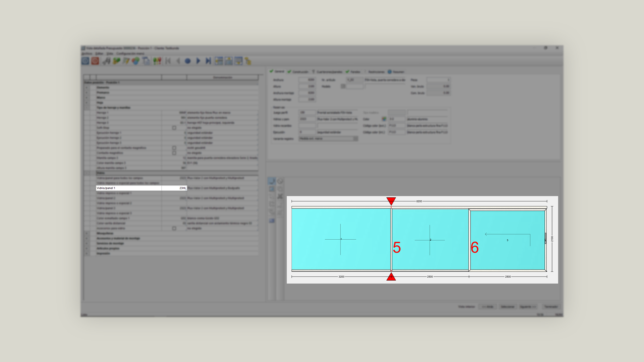
Task: Click the blue circle icon in the toolbar
Action: tap(188, 61)
